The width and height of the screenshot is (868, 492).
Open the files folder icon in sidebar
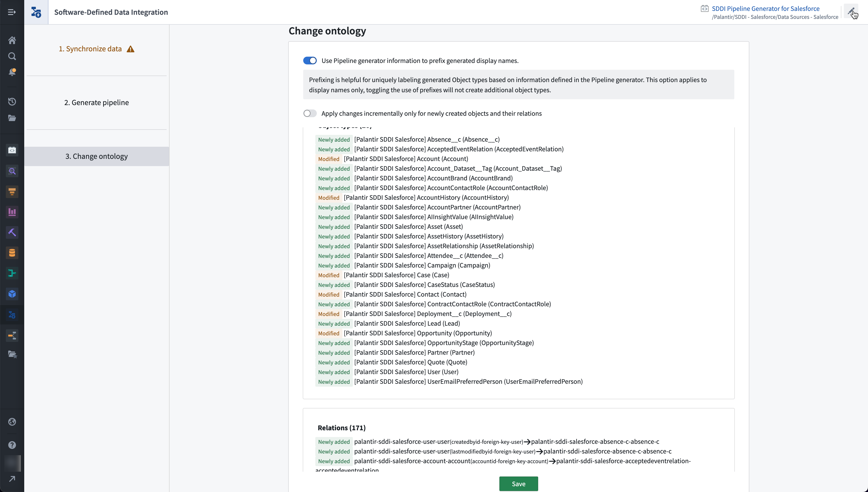(12, 118)
